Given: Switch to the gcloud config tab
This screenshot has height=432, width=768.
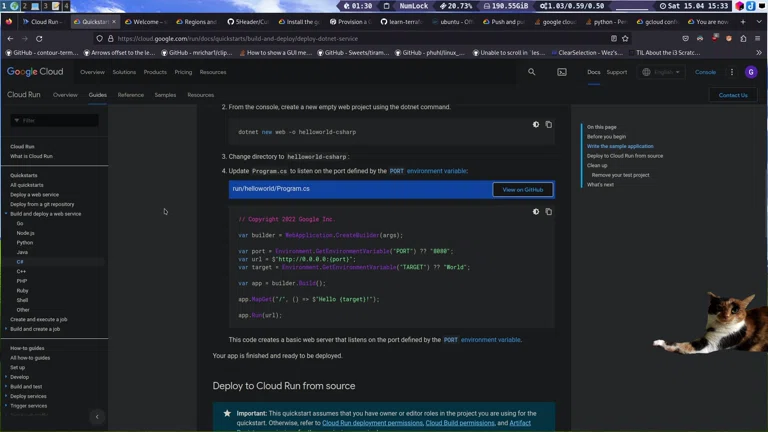Looking at the screenshot, I should pos(658,22).
